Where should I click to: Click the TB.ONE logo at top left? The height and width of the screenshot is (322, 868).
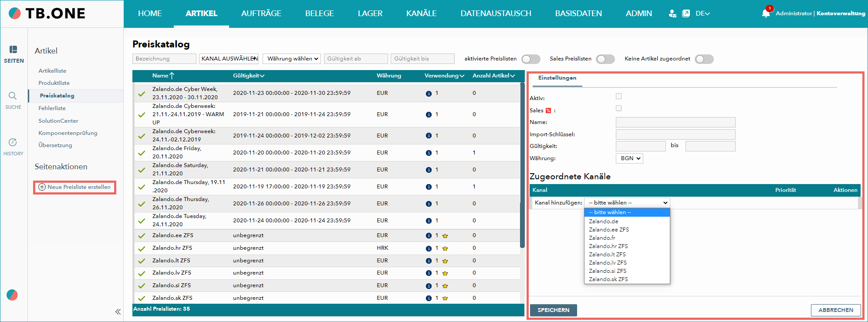pos(47,13)
